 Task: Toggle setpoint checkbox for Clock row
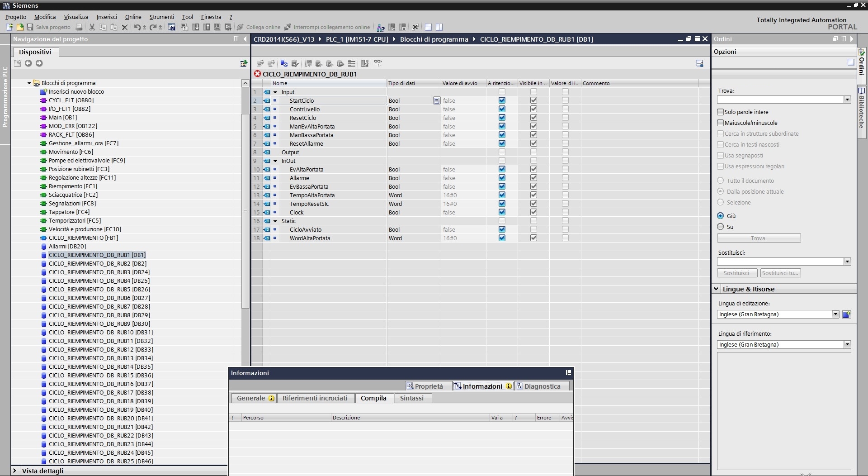(x=565, y=212)
